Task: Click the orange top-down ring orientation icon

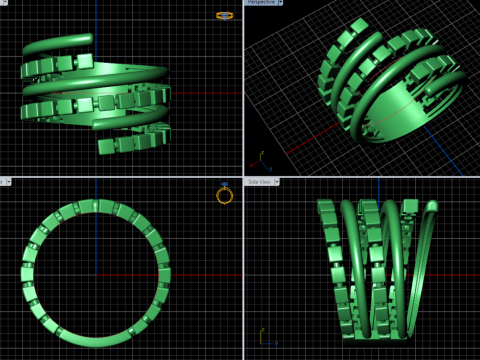Action: click(224, 16)
